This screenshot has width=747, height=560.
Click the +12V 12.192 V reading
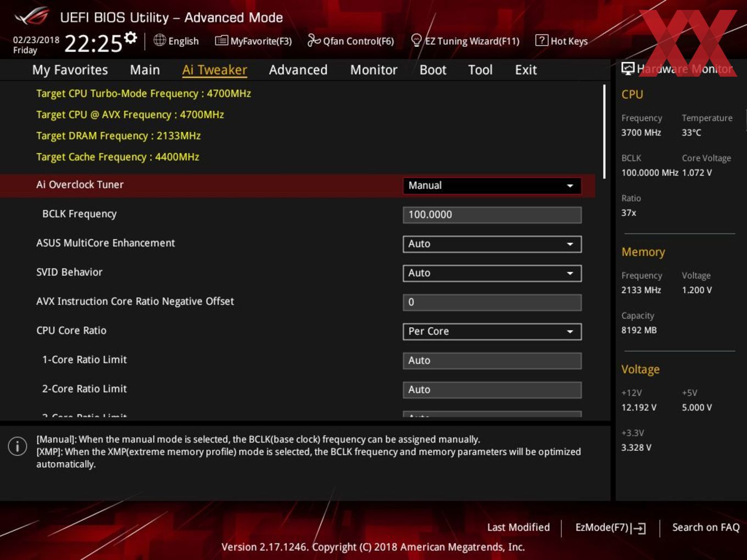639,407
